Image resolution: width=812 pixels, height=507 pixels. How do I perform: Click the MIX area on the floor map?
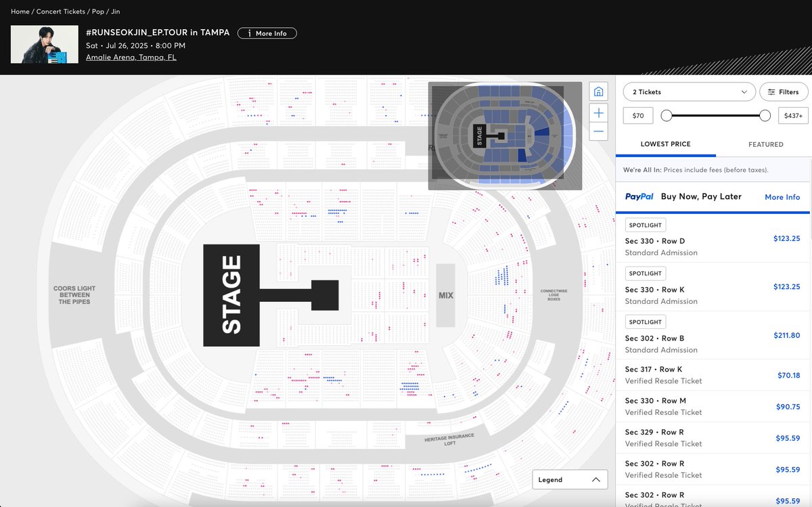point(445,295)
